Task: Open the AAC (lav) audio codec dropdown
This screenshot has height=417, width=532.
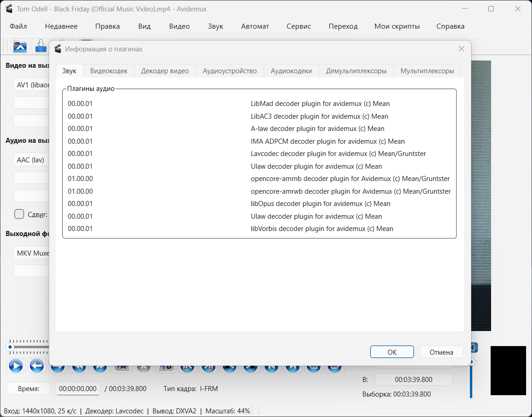Action: tap(31, 160)
